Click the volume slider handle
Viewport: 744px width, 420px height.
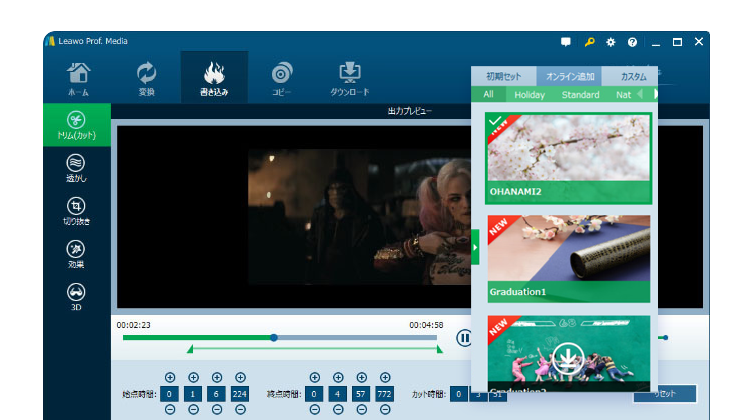tap(666, 337)
